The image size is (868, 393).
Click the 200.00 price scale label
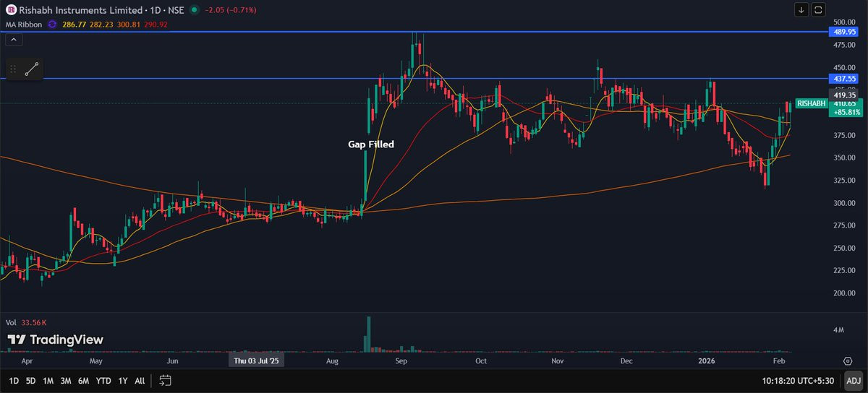pos(843,293)
